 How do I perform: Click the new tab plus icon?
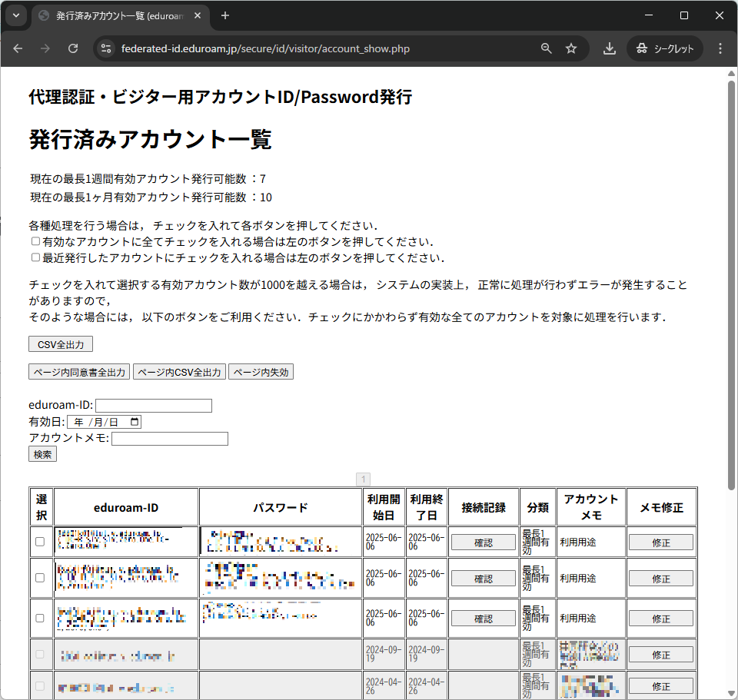point(225,15)
